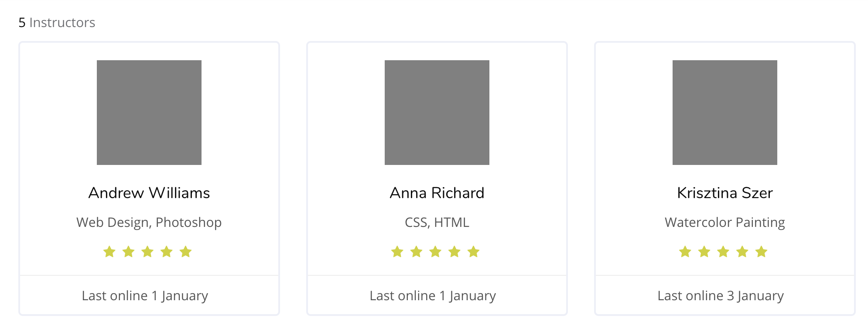Click Andrew Williams' fifth rating star
Screen dimensions: 868x336
(186, 252)
